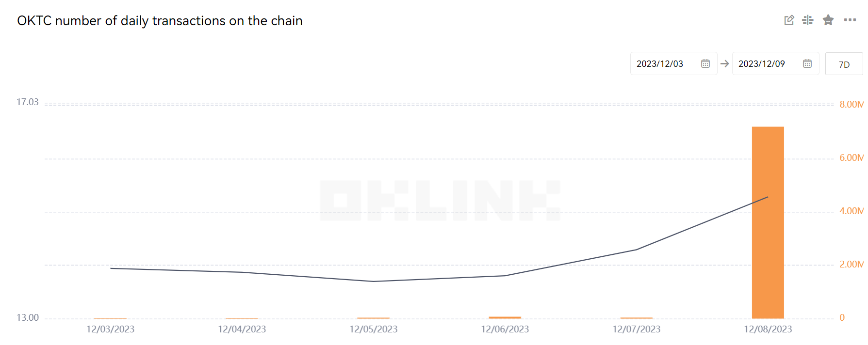Click the 12/04/2023 x-axis label
This screenshot has height=345, width=868.
click(242, 329)
